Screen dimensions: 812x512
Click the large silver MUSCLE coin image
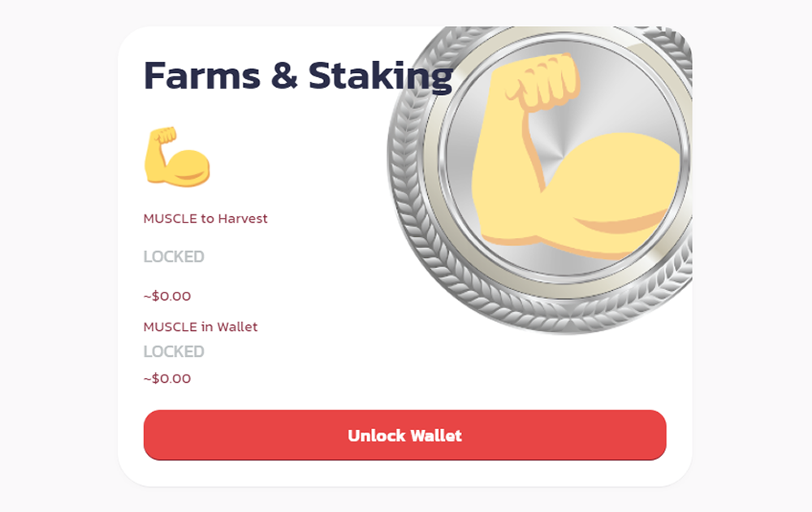coord(540,180)
